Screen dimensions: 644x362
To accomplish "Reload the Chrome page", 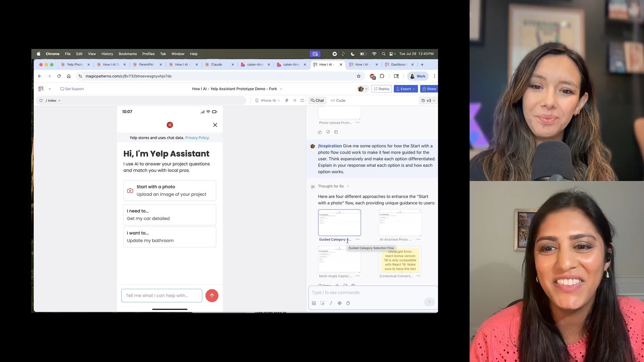I will (x=59, y=76).
